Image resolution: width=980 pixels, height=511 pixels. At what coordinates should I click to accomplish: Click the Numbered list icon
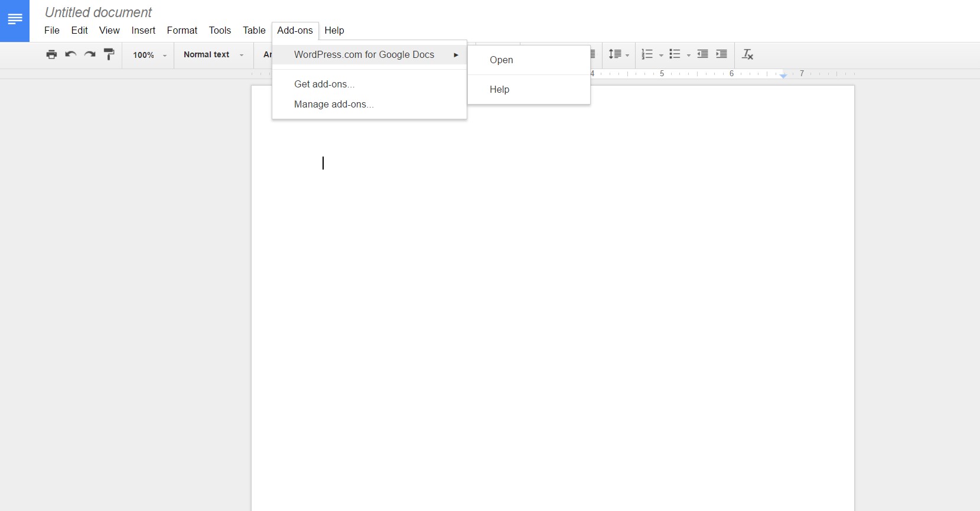647,54
